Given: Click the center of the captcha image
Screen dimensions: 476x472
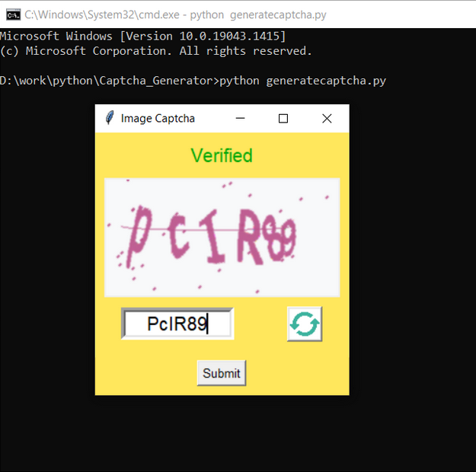Looking at the screenshot, I should [222, 238].
